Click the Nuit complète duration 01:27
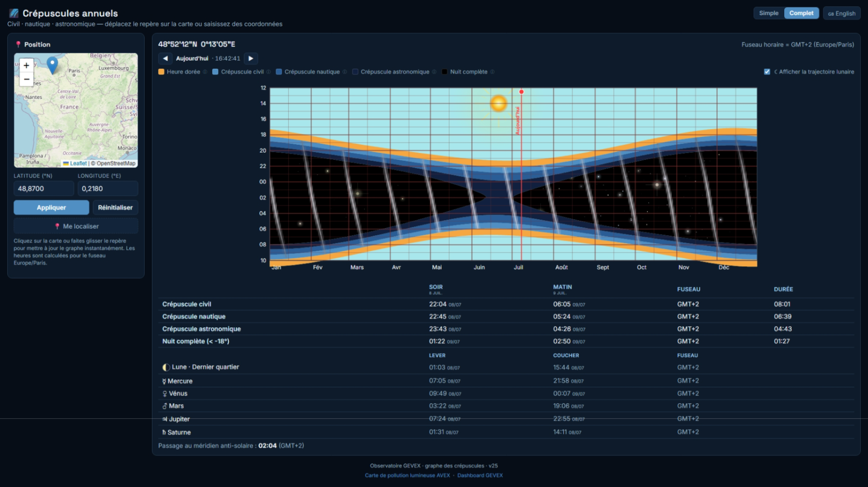868x487 pixels. point(782,342)
